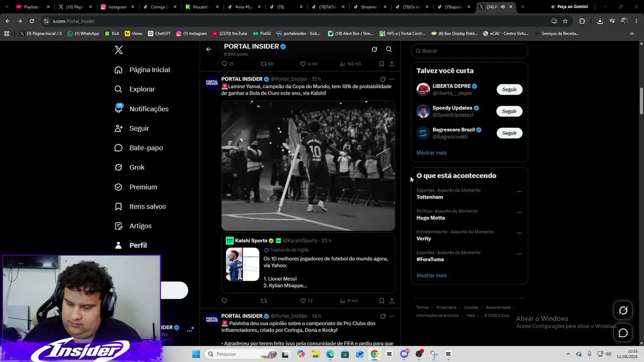Search posts with profile header magnifier
644x362 pixels.
click(389, 49)
